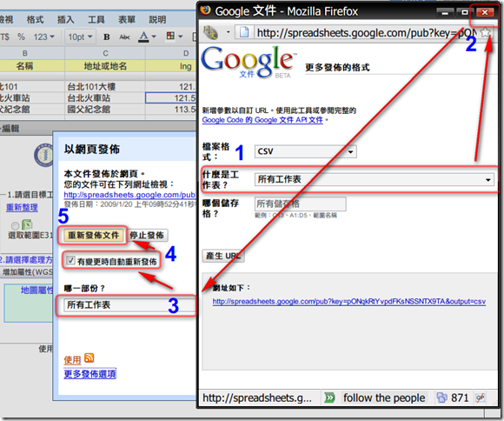The width and height of the screenshot is (504, 421).
Task: Open the 插入 menu
Action: [x=65, y=20]
